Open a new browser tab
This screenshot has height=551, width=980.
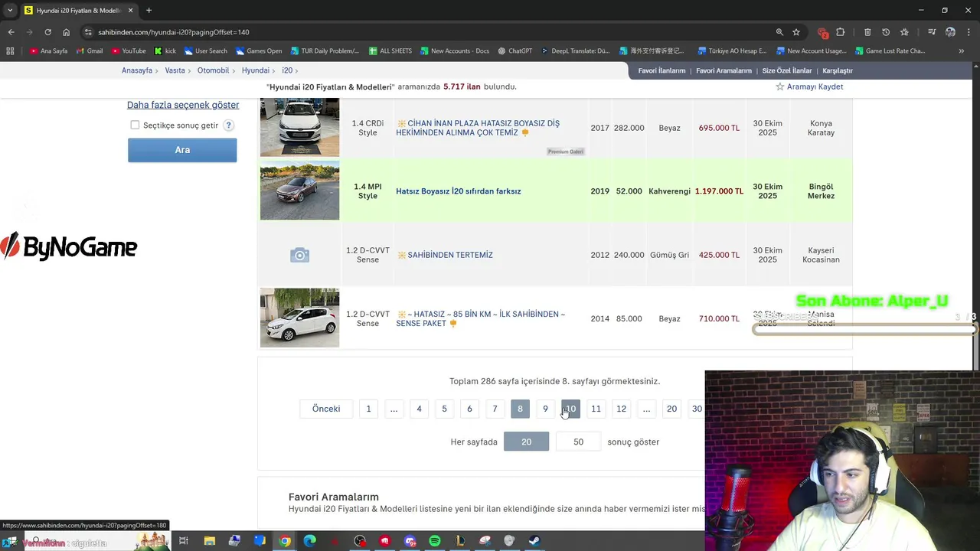pyautogui.click(x=149, y=11)
